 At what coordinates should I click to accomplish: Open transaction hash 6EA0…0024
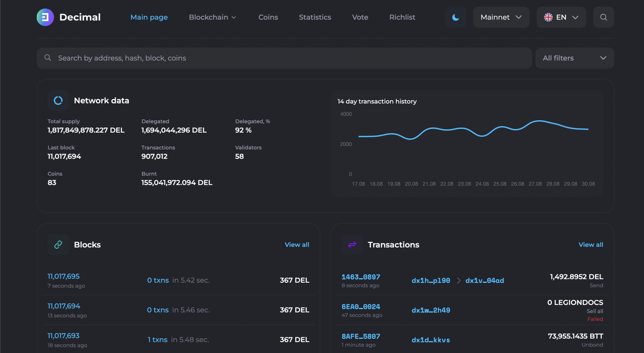(x=361, y=307)
